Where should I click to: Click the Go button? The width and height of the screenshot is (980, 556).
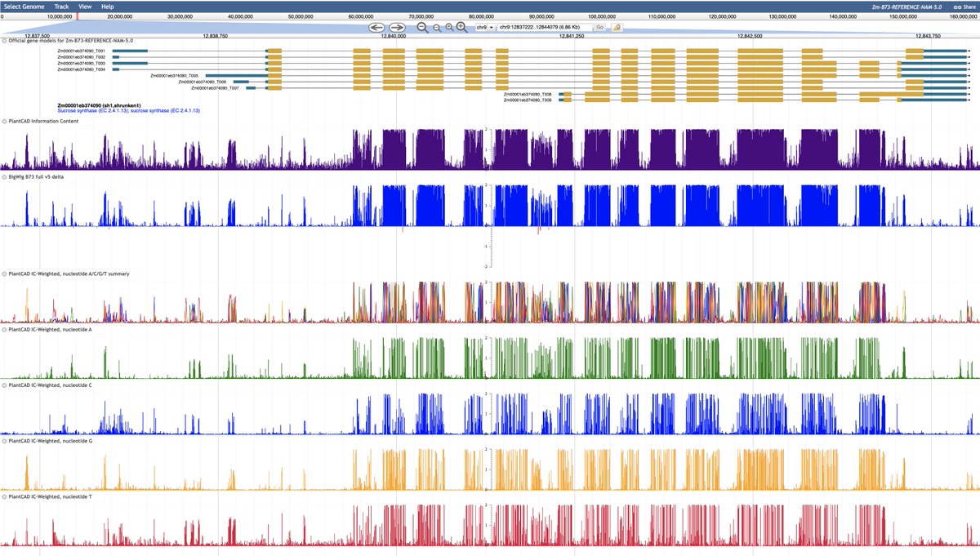tap(600, 27)
